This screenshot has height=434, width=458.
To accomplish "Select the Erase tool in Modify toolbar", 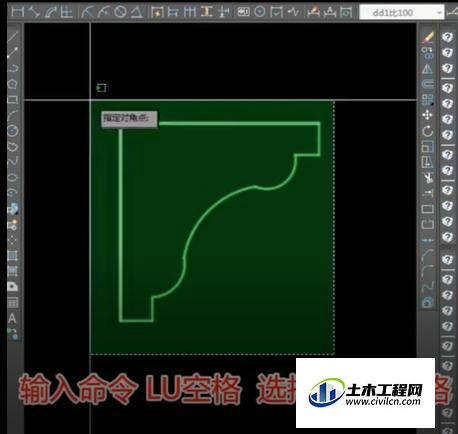I will [x=428, y=37].
